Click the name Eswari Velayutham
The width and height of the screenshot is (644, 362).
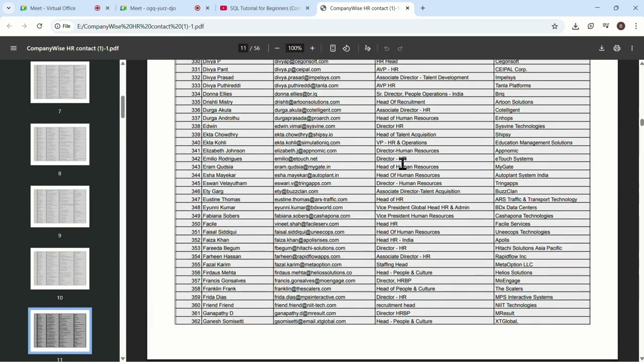(x=225, y=184)
